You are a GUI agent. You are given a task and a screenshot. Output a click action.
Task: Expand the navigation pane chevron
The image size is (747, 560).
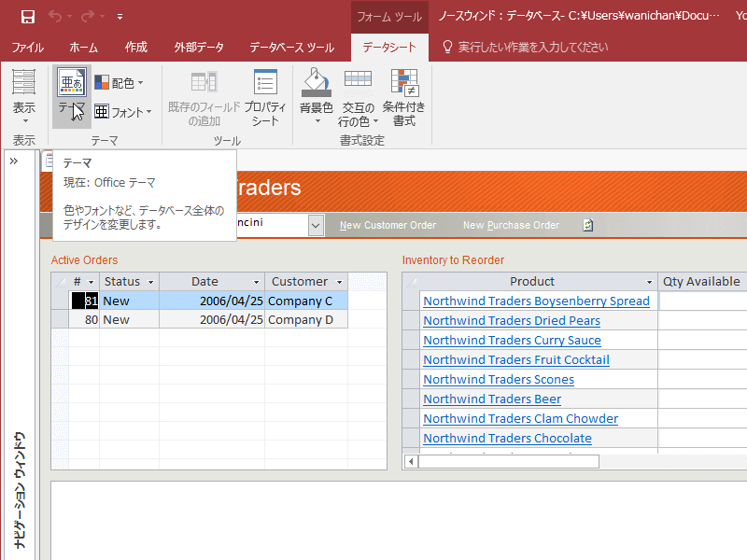(14, 161)
